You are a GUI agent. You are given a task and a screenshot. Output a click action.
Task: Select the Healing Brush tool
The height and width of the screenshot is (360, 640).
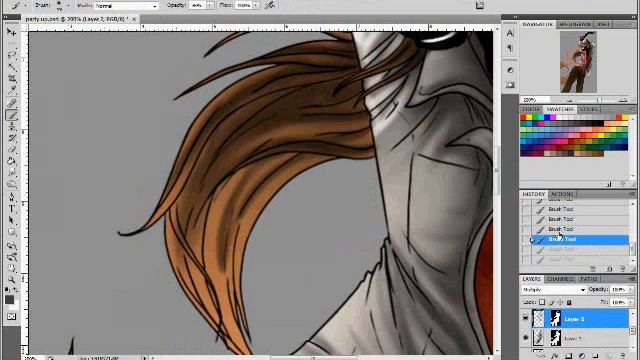(11, 103)
